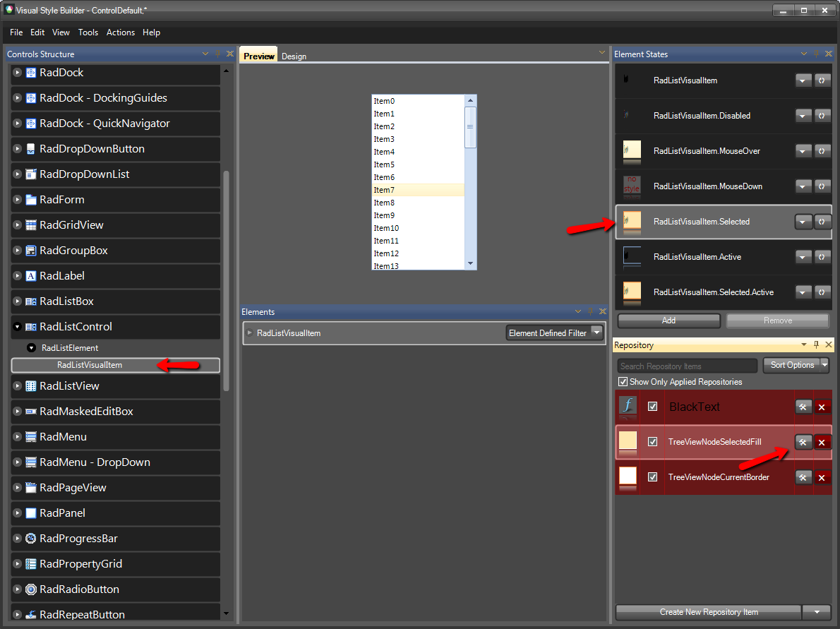Click reset button for RadListVisualItem.Disabled state

pos(822,116)
